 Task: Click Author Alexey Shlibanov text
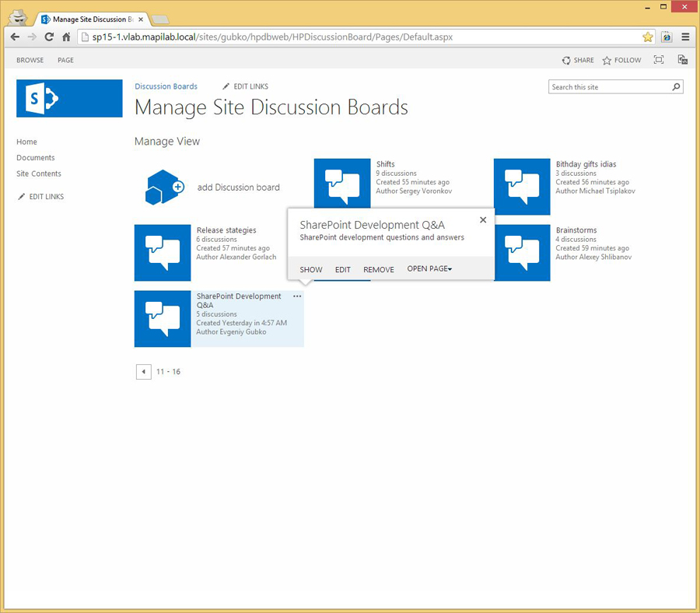[x=593, y=257]
